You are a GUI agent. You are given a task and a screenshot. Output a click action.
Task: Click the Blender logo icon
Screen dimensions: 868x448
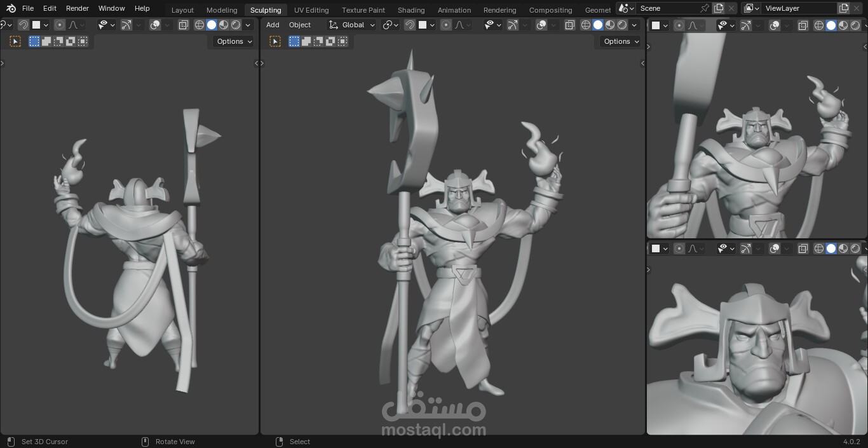coord(11,8)
